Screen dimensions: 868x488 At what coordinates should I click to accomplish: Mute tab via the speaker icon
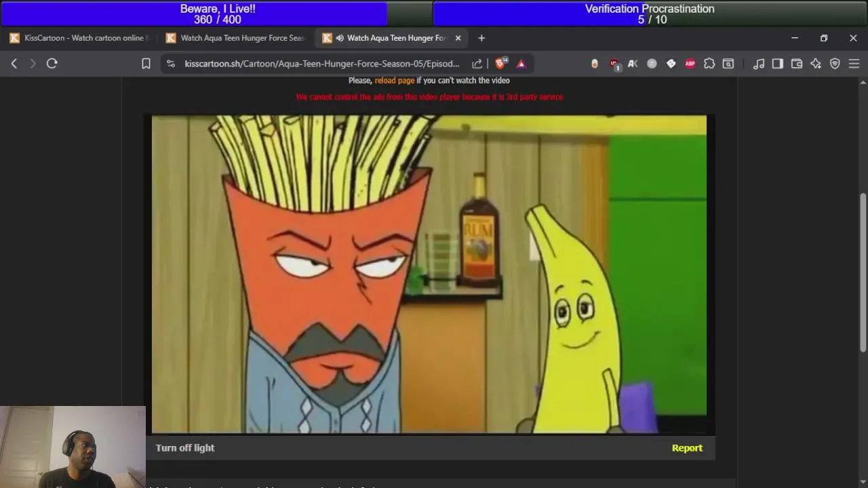340,38
